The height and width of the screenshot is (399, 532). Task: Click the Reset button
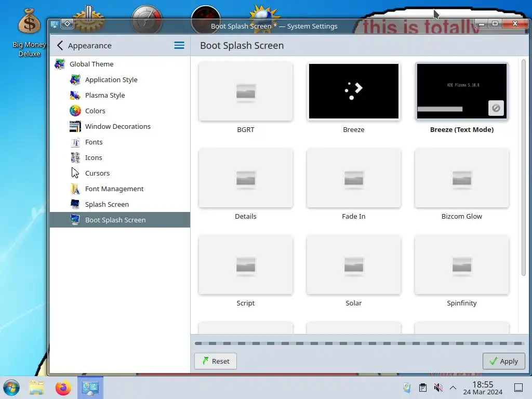(x=216, y=362)
